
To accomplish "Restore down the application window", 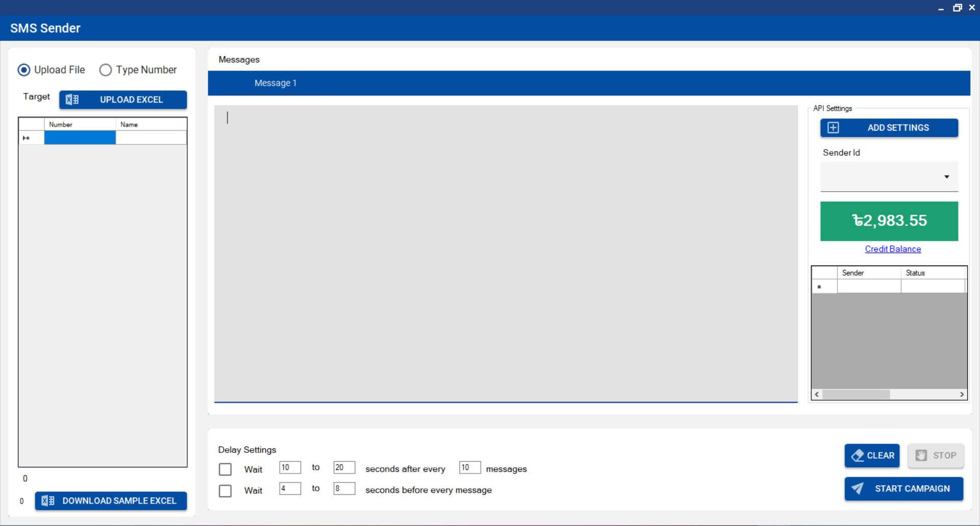I will coord(957,8).
